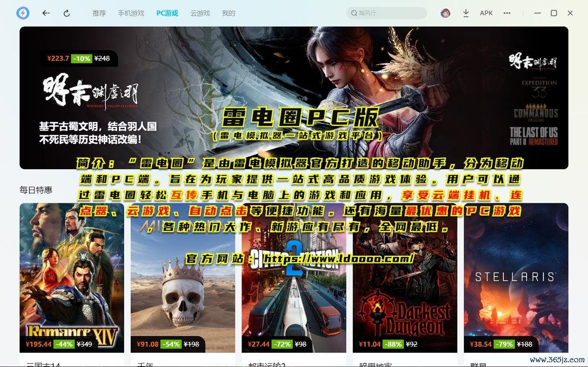Go back with the left arrow icon
This screenshot has width=588, height=367.
click(x=46, y=13)
